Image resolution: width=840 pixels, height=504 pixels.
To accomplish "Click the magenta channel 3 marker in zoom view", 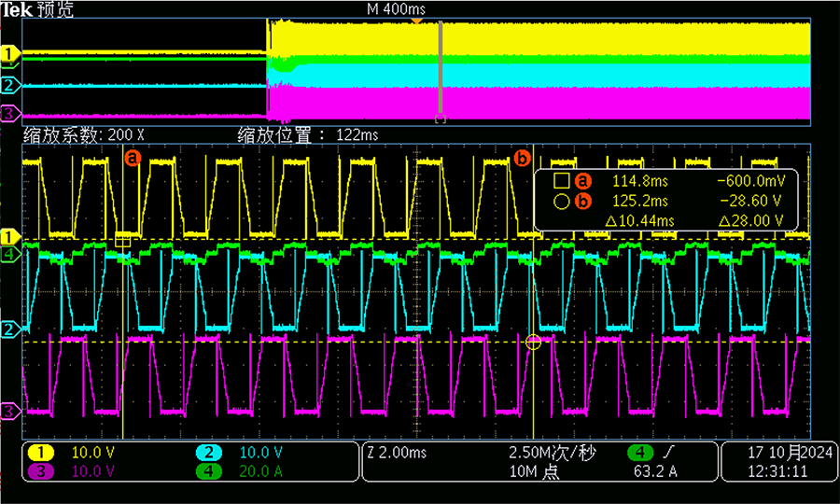I will [x=10, y=411].
